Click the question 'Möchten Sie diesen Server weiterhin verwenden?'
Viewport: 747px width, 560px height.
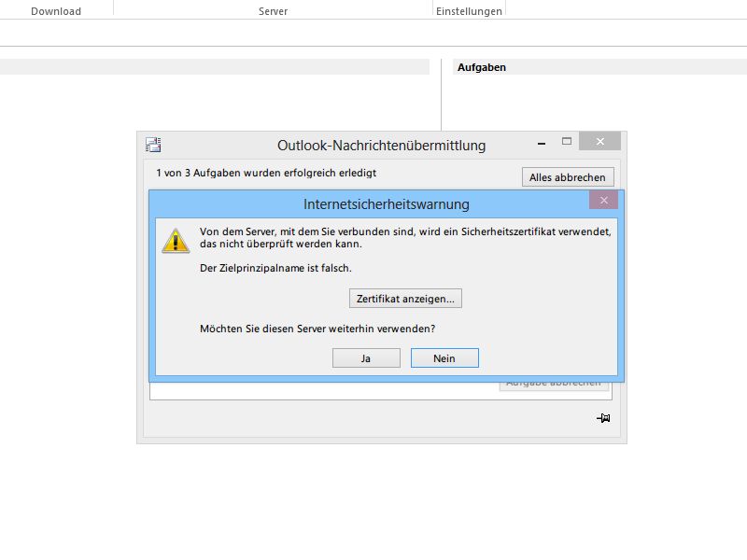pos(317,329)
